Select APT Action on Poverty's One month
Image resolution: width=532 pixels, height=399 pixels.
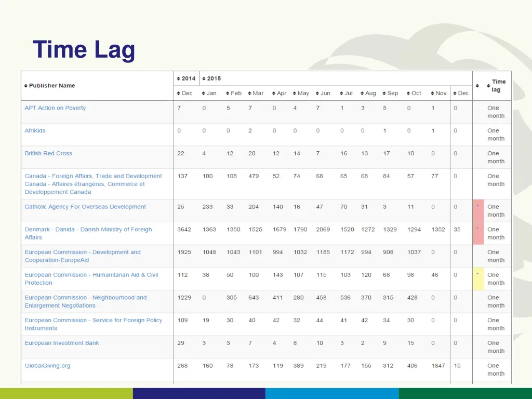[x=496, y=112]
